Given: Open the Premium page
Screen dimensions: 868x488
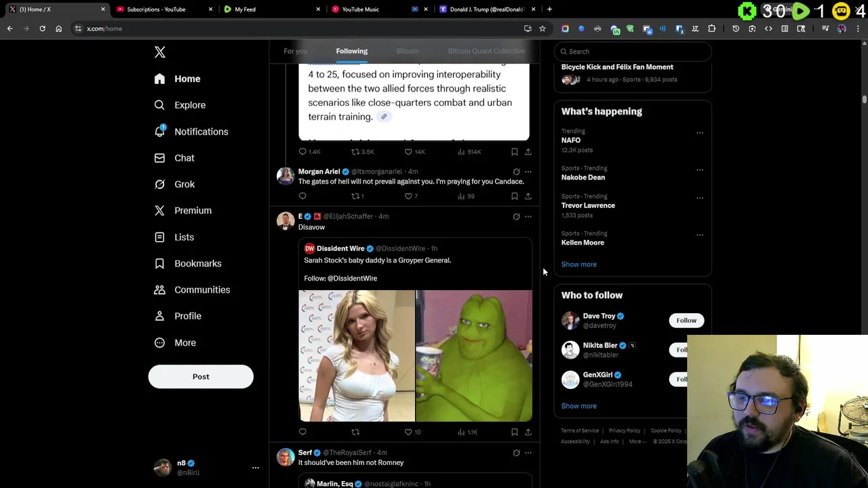Looking at the screenshot, I should pyautogui.click(x=182, y=211).
